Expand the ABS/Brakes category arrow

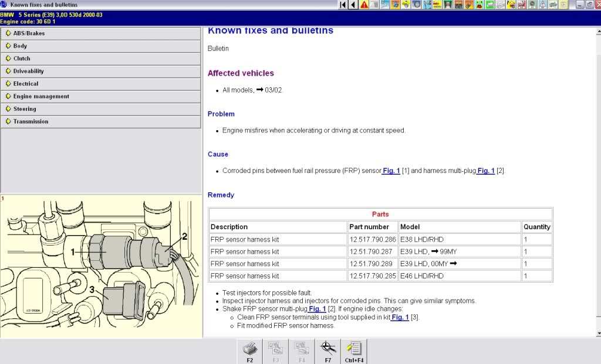pyautogui.click(x=9, y=33)
